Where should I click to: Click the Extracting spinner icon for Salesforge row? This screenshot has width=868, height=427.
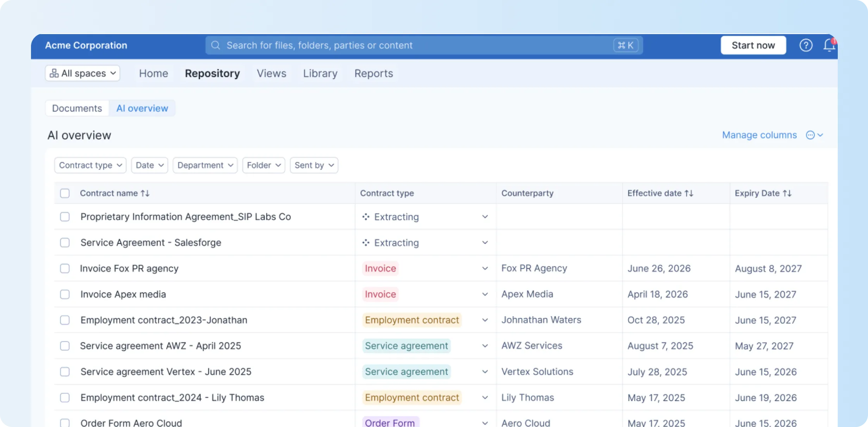366,243
